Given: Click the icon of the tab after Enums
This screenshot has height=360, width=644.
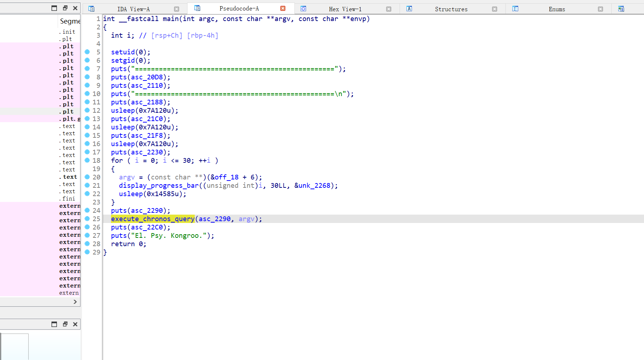Looking at the screenshot, I should pyautogui.click(x=621, y=9).
